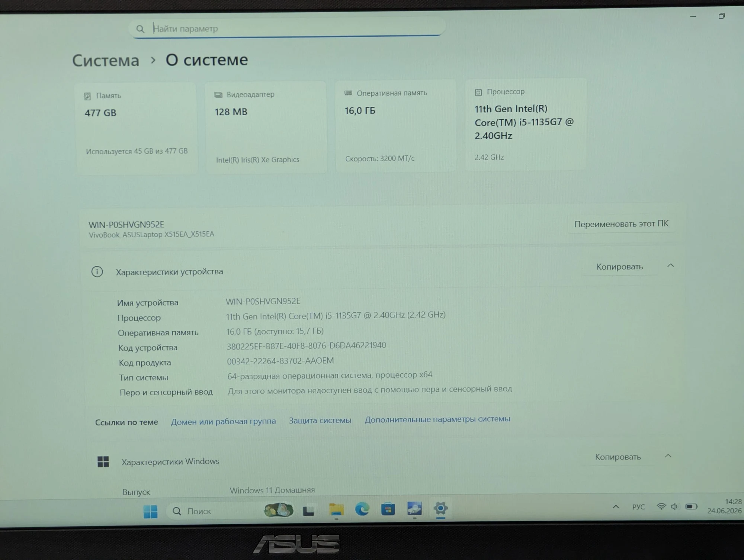Open the taskbar app icon left of Settings gear
744x560 pixels.
(x=414, y=508)
